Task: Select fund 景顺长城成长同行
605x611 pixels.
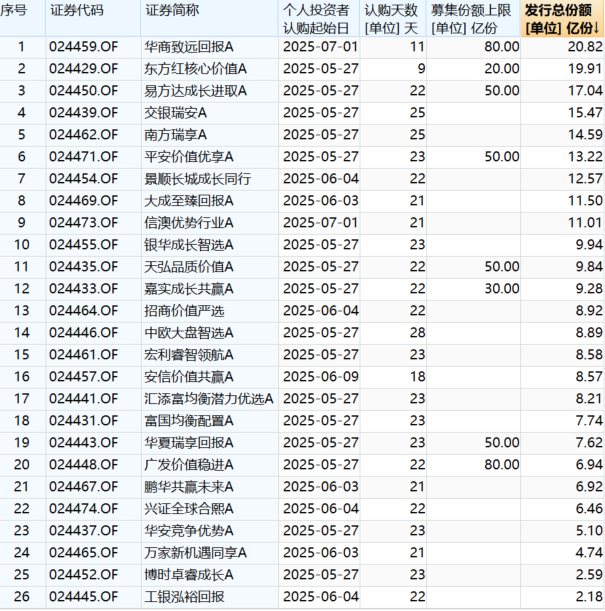Action: 198,179
